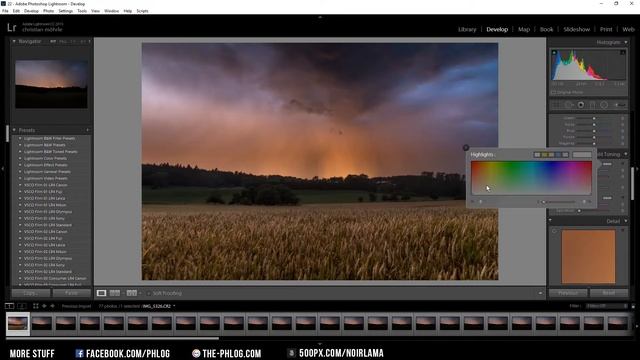Expand Lightroom B&W Filter Presets folder
Screen dimensions: 640x360
(20, 138)
